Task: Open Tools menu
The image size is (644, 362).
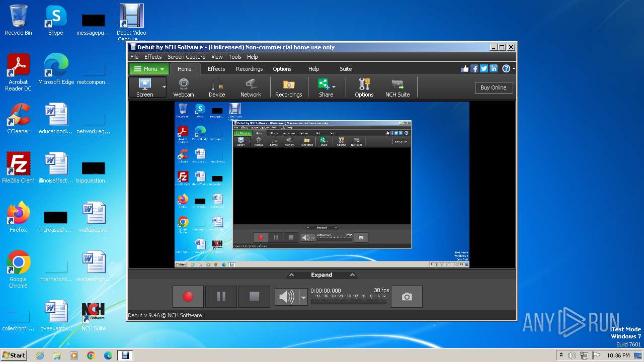Action: point(235,57)
